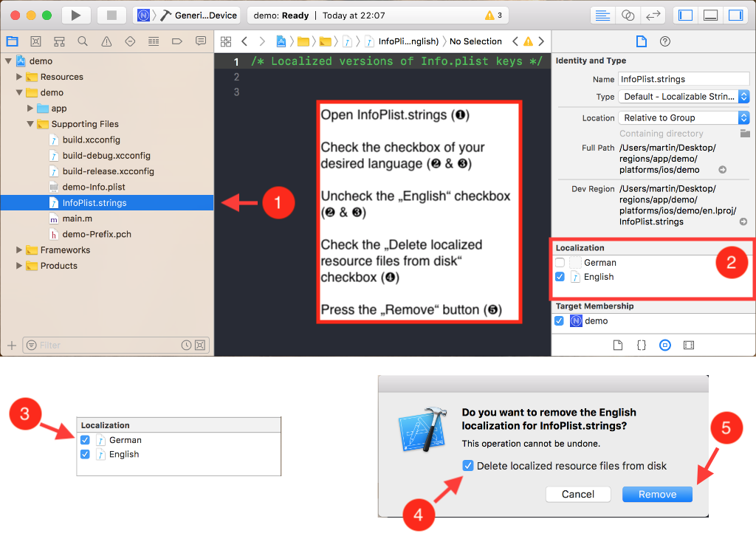
Task: Jump to next issue arrow
Action: pos(541,41)
